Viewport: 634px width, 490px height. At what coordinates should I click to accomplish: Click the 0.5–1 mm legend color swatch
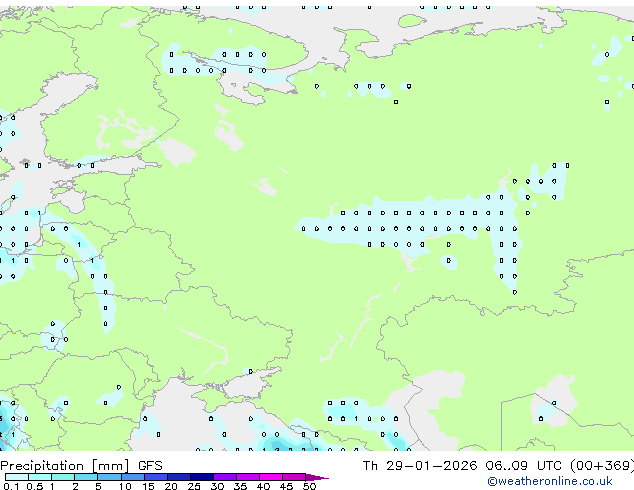pyautogui.click(x=40, y=477)
